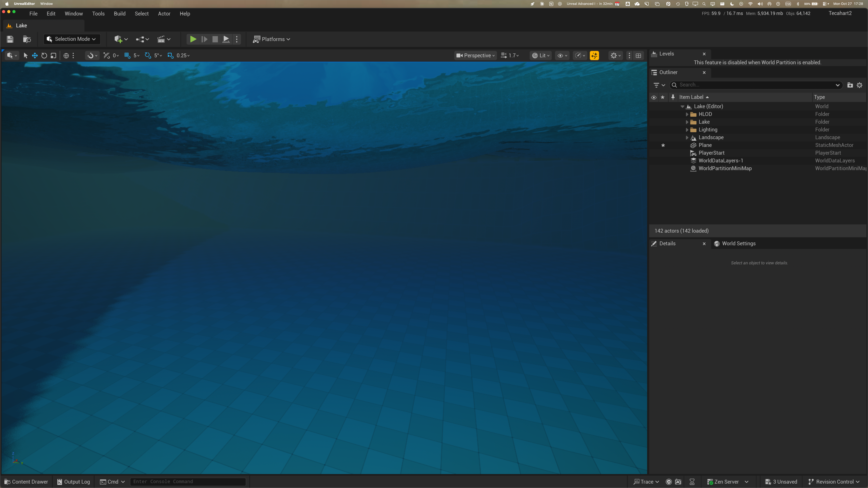
Task: Open the viewport settings gear menu
Action: pos(616,56)
